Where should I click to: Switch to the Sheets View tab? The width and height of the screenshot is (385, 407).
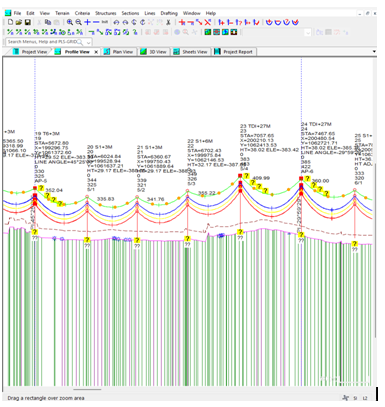pyautogui.click(x=191, y=52)
